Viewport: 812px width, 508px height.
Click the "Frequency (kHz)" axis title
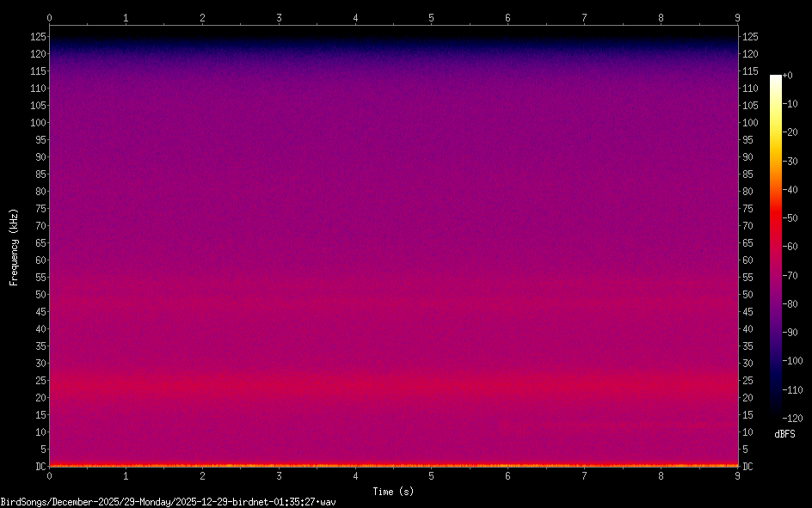click(14, 247)
